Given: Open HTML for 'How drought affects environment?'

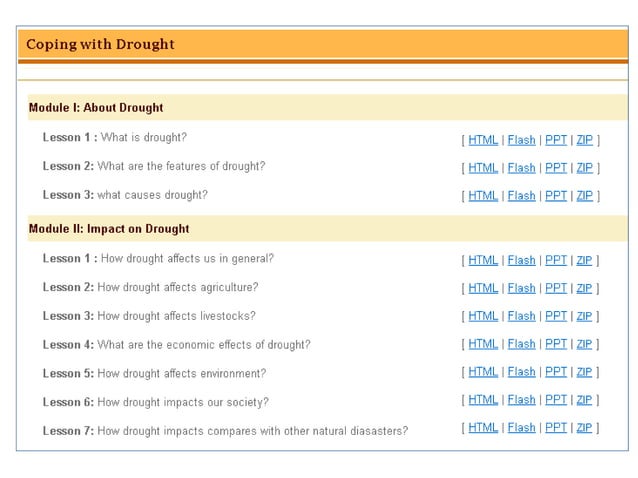Looking at the screenshot, I should pyautogui.click(x=483, y=371).
